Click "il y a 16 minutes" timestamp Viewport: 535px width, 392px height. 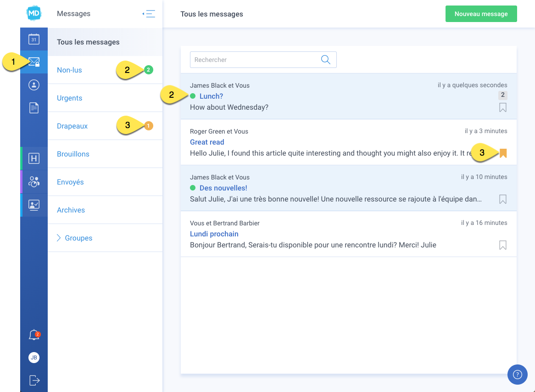[484, 223]
